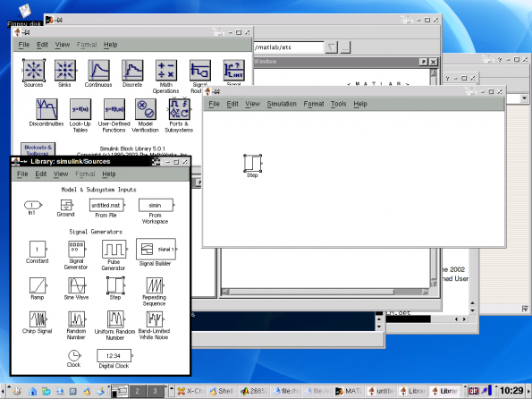The image size is (532, 399).
Task: Open File menu in Simulink Library window
Action: pyautogui.click(x=24, y=45)
